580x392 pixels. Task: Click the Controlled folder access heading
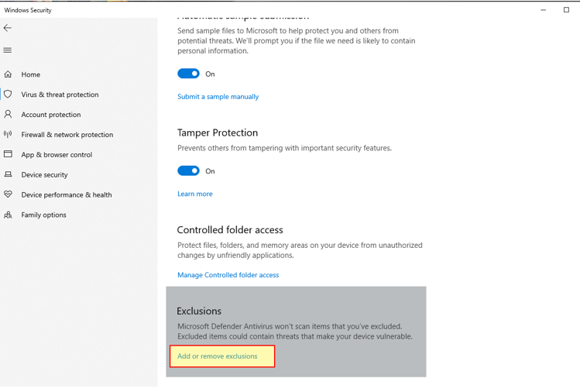click(230, 229)
